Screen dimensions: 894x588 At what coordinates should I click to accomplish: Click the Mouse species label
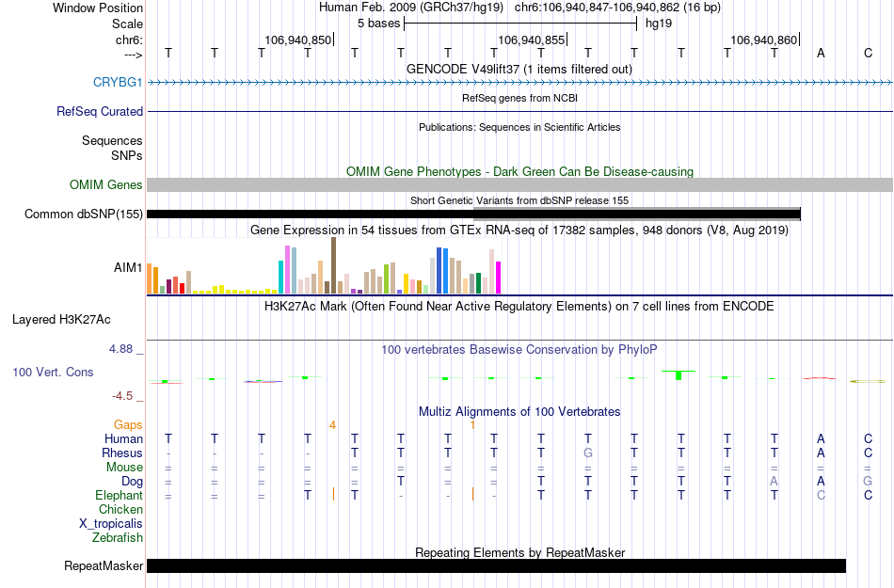124,468
